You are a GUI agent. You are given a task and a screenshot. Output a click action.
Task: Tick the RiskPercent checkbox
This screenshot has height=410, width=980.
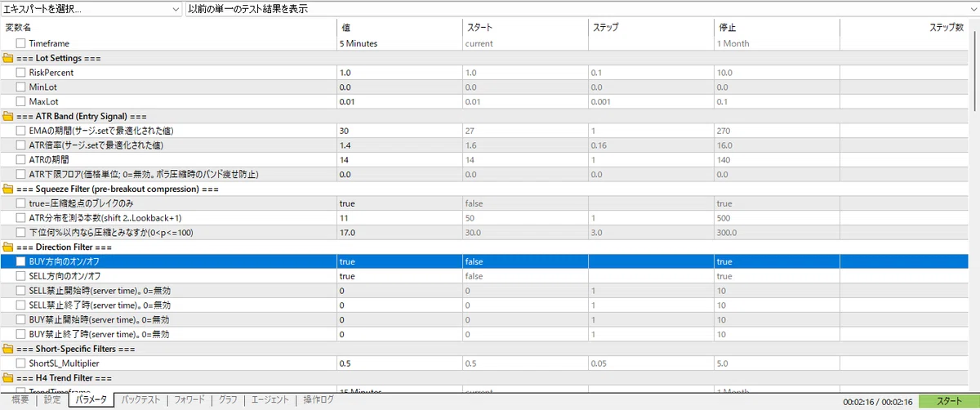[21, 73]
